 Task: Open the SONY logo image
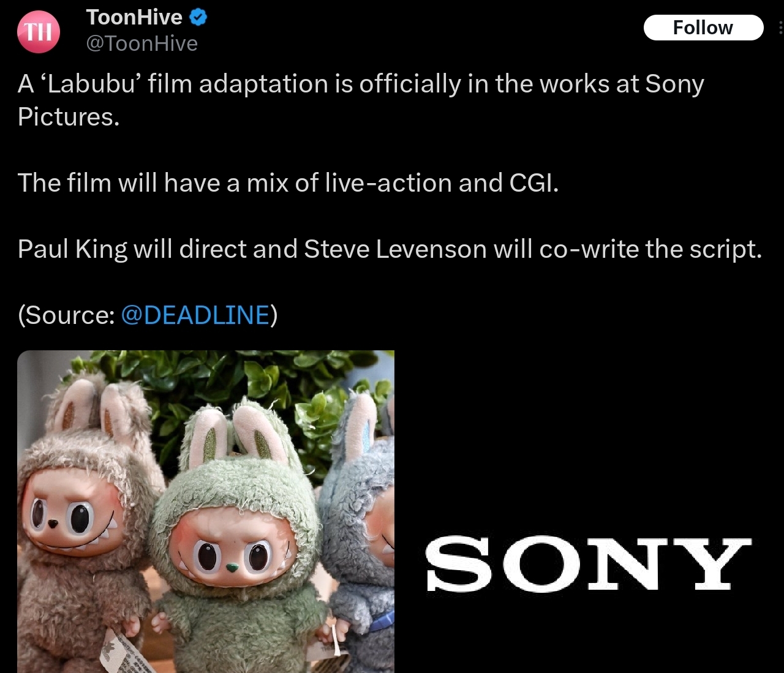(x=589, y=511)
